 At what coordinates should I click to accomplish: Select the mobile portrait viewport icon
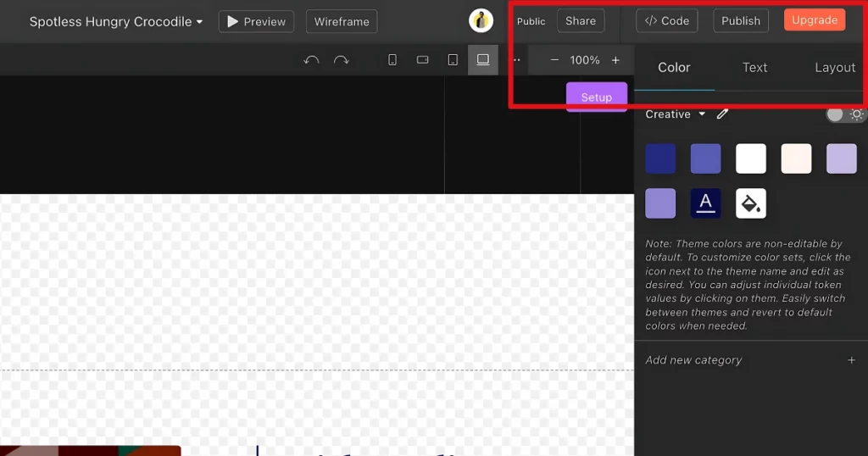click(392, 60)
